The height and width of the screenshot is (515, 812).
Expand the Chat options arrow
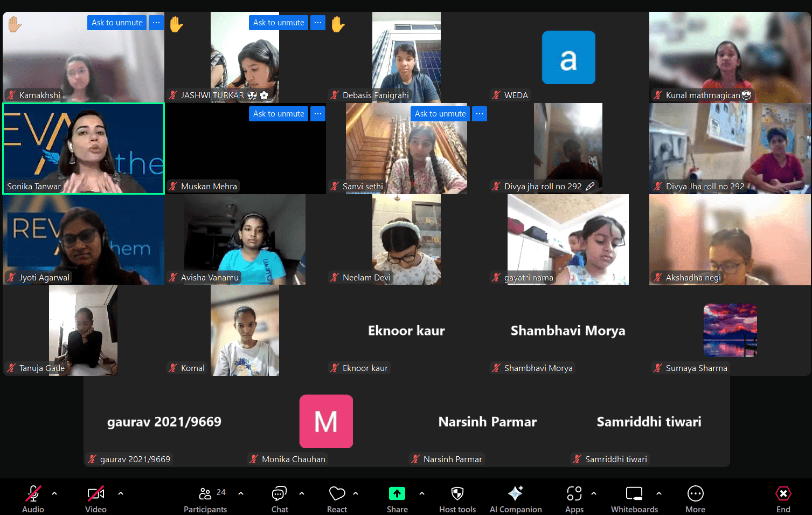pos(302,493)
